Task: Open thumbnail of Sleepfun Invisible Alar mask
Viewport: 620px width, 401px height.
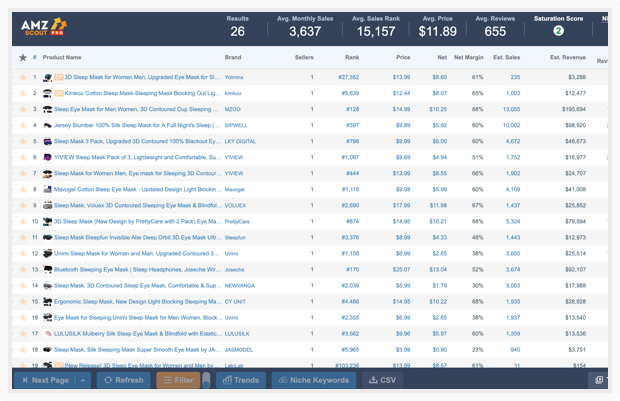Action: 47,238
